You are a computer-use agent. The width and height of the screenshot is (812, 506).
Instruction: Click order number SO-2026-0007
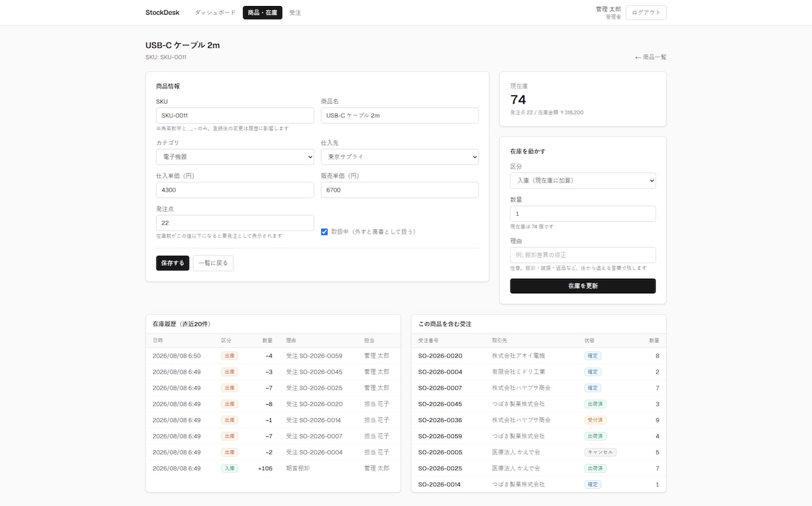440,388
